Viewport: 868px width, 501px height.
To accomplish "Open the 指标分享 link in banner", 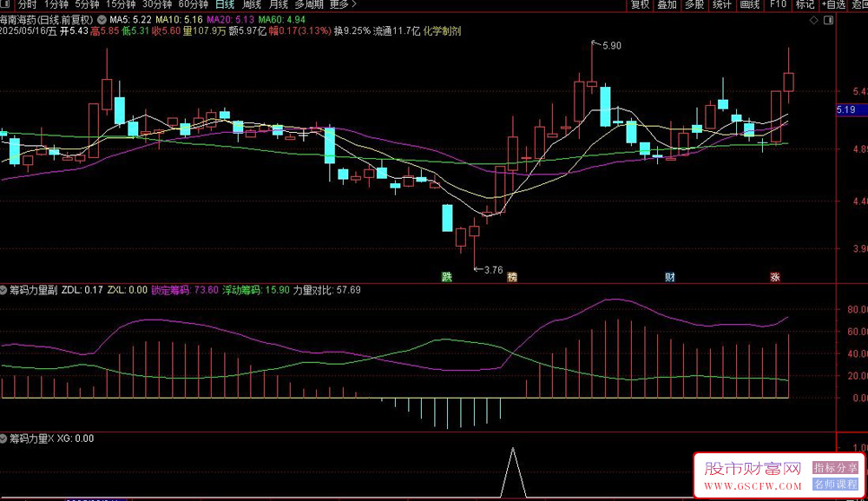I will click(x=835, y=468).
